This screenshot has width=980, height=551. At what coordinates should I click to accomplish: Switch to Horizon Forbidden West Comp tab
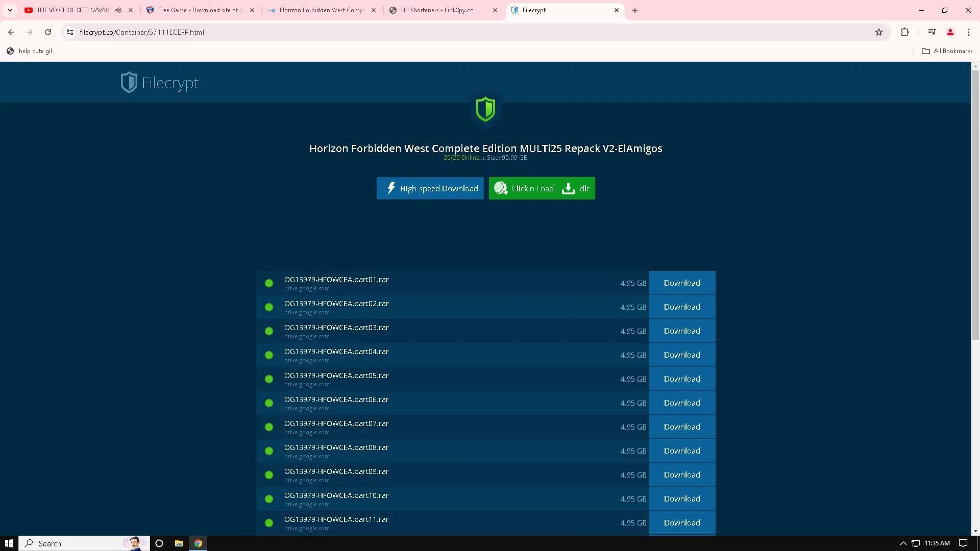pos(322,10)
